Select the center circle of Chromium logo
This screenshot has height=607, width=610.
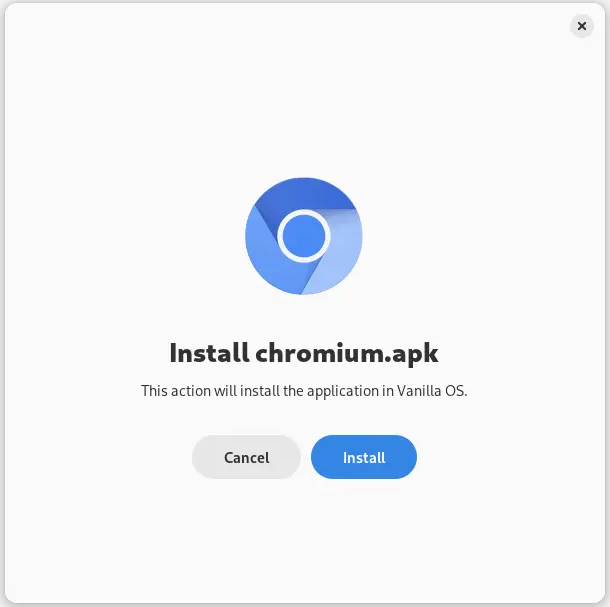coord(304,236)
